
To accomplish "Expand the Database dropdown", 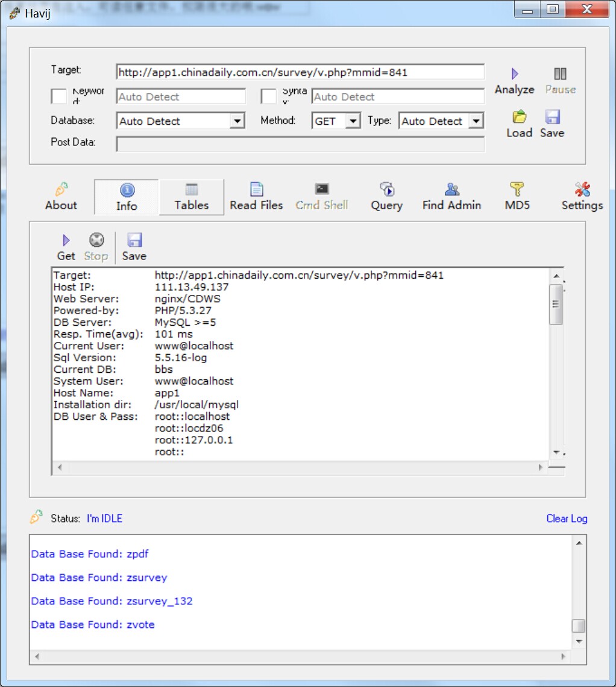I will (237, 121).
